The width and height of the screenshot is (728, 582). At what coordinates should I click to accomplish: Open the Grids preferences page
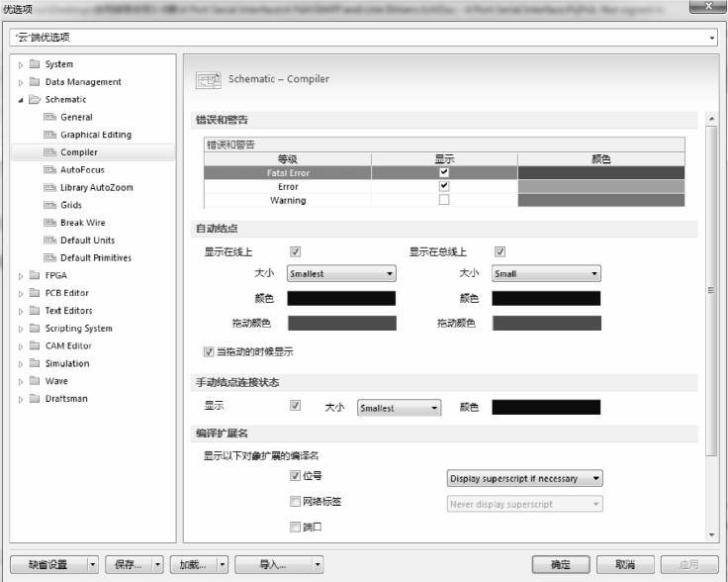71,205
